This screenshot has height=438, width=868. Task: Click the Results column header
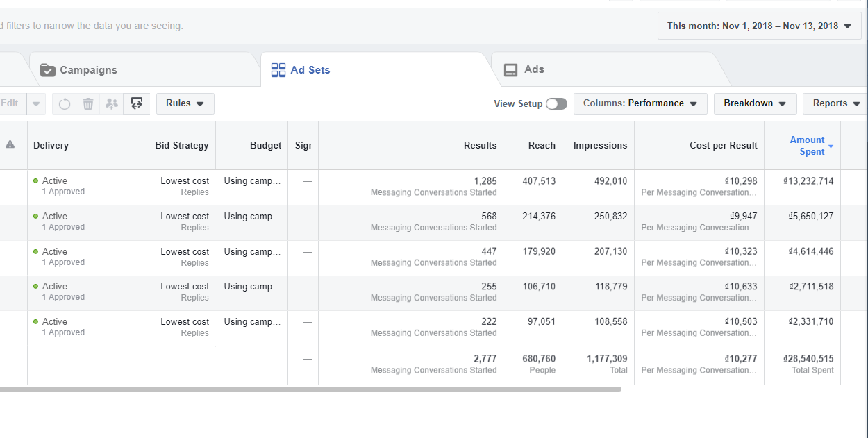coord(480,146)
